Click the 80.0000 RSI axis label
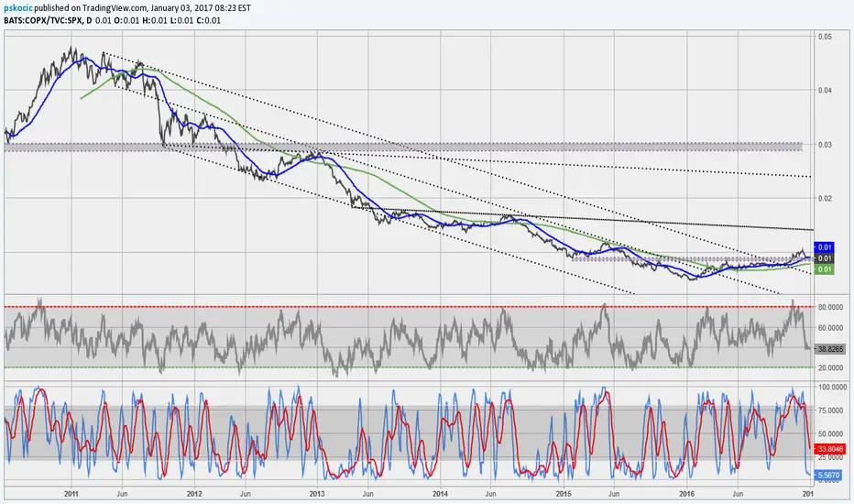Image resolution: width=854 pixels, height=504 pixels. click(830, 307)
